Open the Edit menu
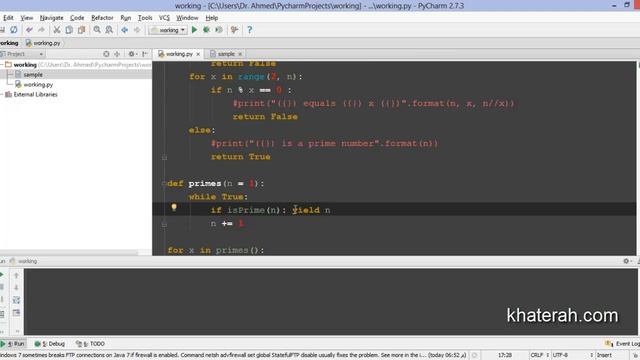The image size is (640, 360). coord(8,18)
